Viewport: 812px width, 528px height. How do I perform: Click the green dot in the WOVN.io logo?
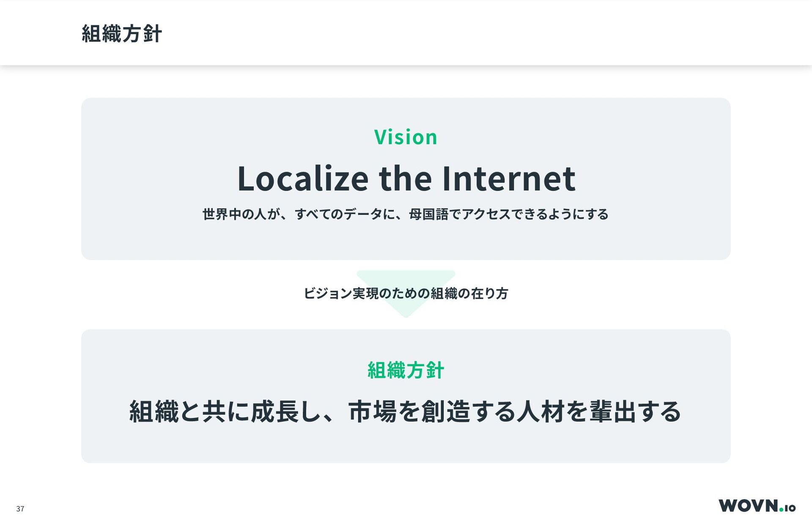[x=782, y=510]
